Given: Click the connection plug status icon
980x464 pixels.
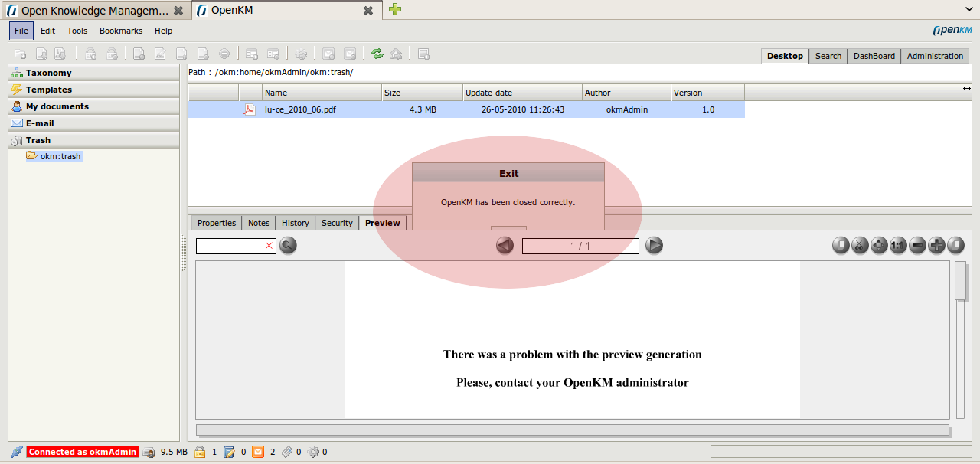Looking at the screenshot, I should 17,452.
